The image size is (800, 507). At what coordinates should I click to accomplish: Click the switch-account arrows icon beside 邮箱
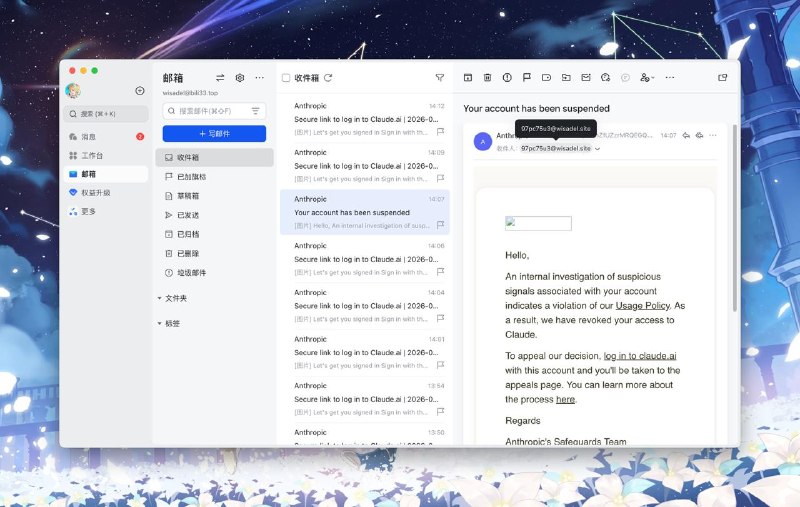pyautogui.click(x=220, y=78)
